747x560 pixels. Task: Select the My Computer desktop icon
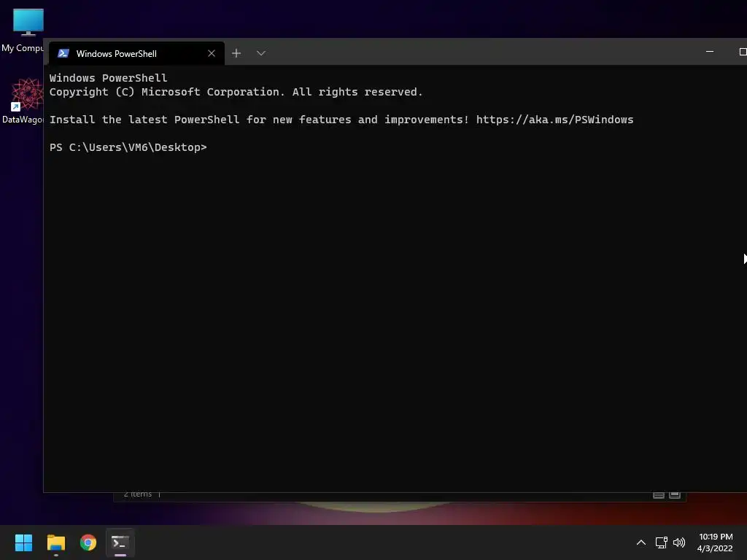pyautogui.click(x=23, y=31)
